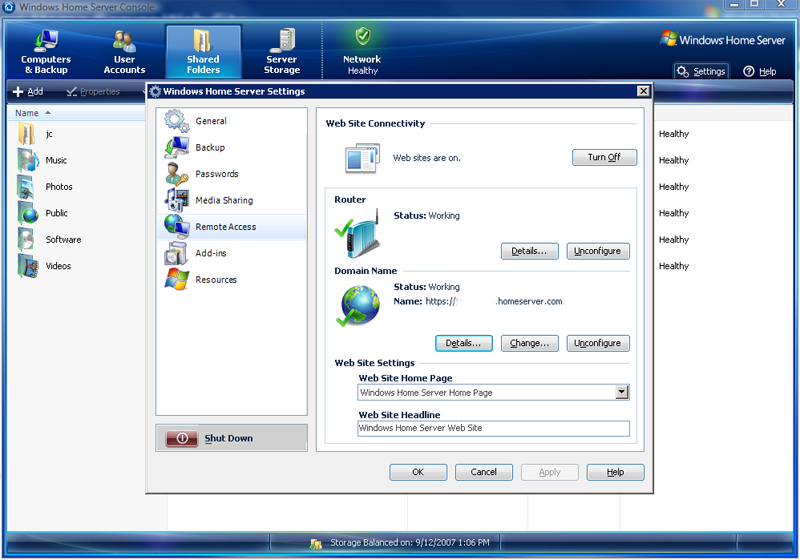This screenshot has width=800, height=560.
Task: Select the Software folder icon
Action: click(26, 240)
